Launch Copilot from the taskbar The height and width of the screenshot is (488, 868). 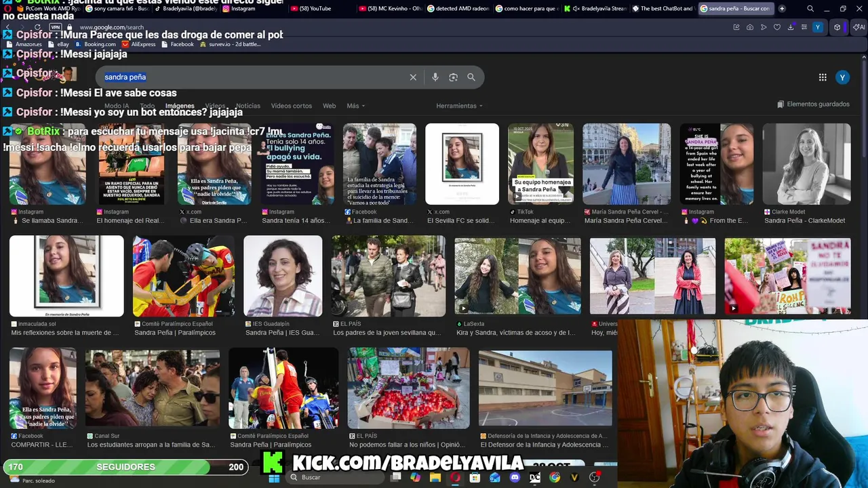[416, 477]
